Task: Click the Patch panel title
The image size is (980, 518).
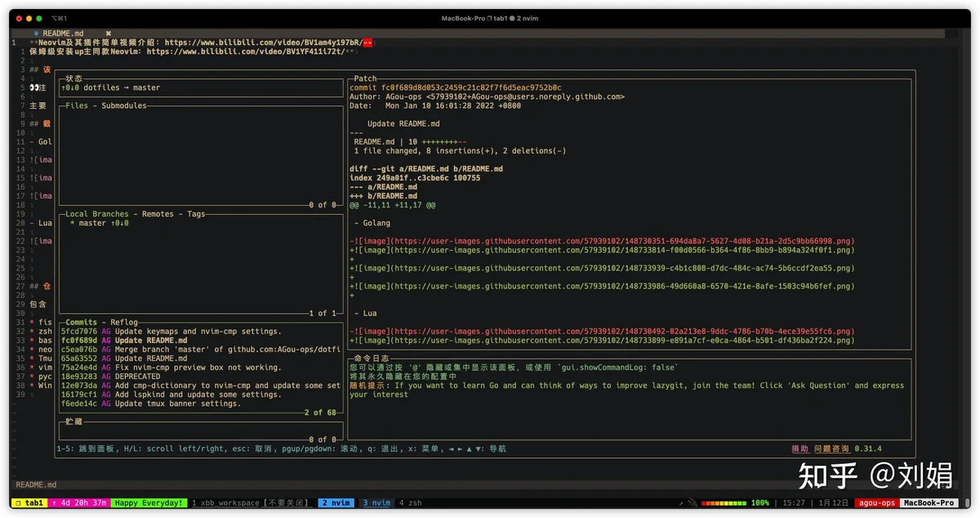Action: point(365,78)
